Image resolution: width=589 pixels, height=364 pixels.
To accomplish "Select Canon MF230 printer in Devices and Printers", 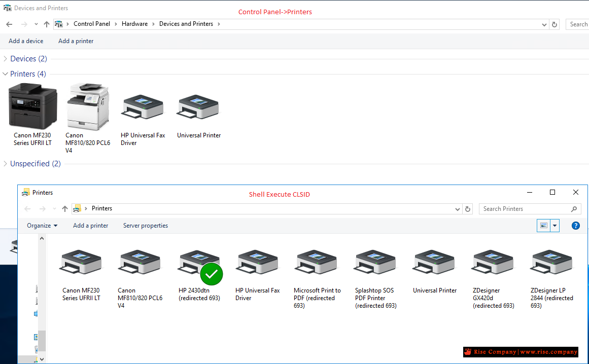I will pos(32,115).
